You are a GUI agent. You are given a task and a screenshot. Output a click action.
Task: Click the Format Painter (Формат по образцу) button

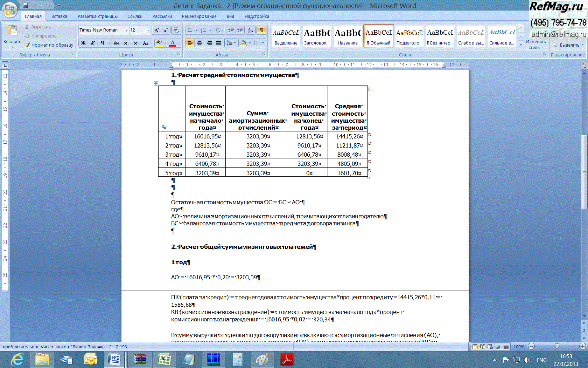tap(49, 45)
